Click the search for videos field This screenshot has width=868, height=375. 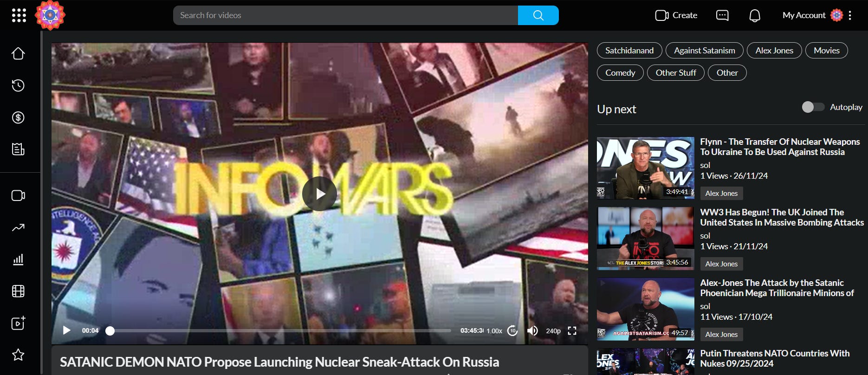click(345, 15)
